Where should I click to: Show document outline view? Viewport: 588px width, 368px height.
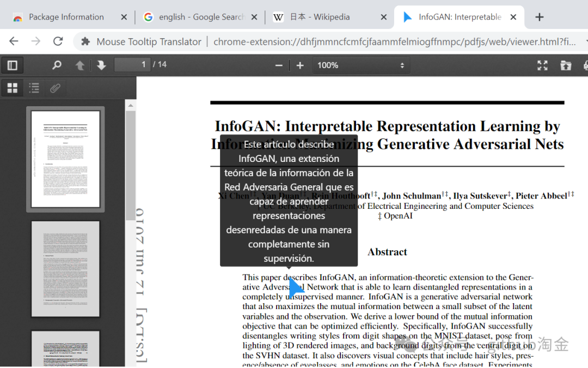coord(34,88)
